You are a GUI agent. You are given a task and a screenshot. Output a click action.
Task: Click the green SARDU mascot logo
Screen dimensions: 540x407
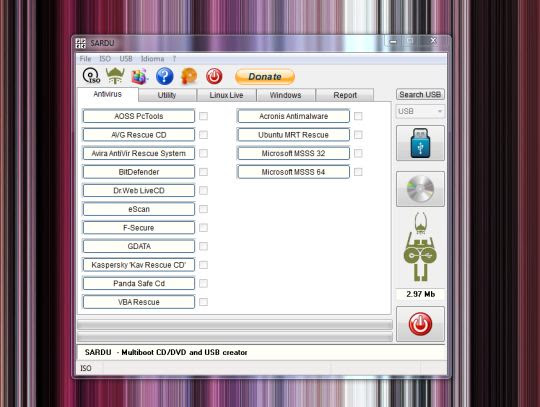[420, 246]
